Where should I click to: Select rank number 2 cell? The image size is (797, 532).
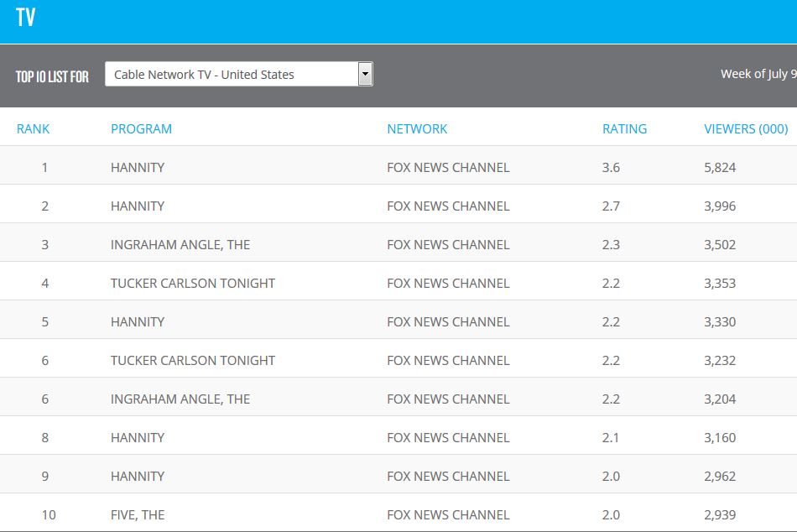(44, 206)
